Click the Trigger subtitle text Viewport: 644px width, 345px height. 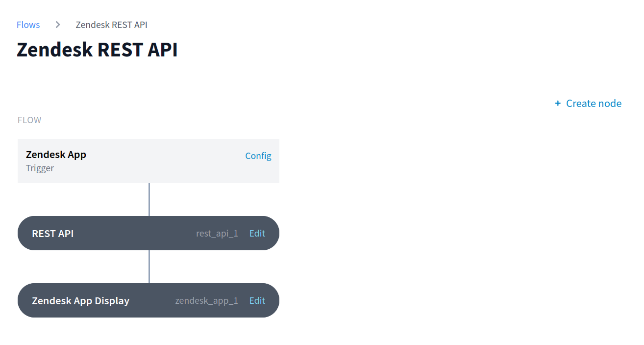tap(40, 168)
